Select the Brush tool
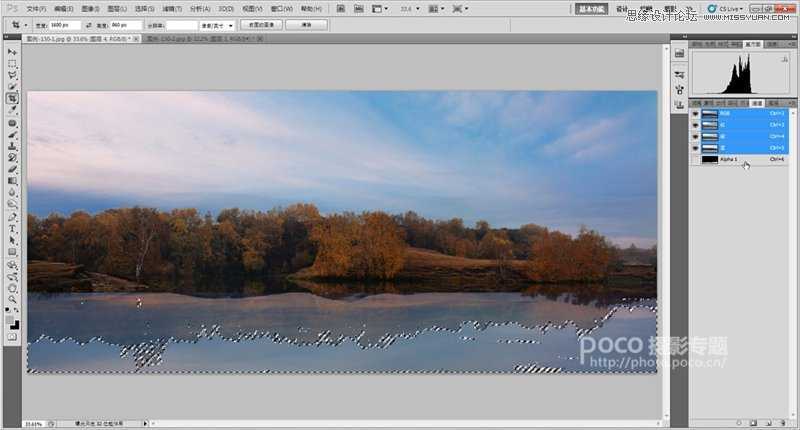 [x=12, y=135]
